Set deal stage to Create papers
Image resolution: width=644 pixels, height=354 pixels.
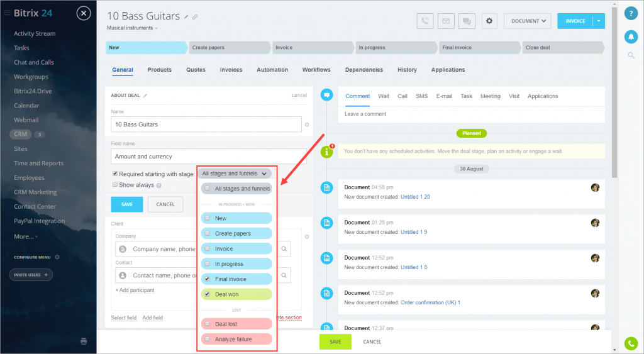pos(229,48)
